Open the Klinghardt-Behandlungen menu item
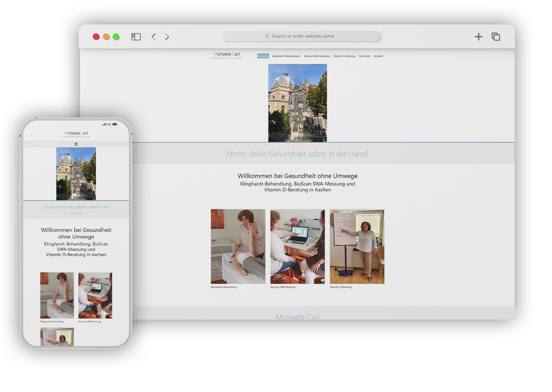The width and height of the screenshot is (552, 392). pyautogui.click(x=286, y=56)
